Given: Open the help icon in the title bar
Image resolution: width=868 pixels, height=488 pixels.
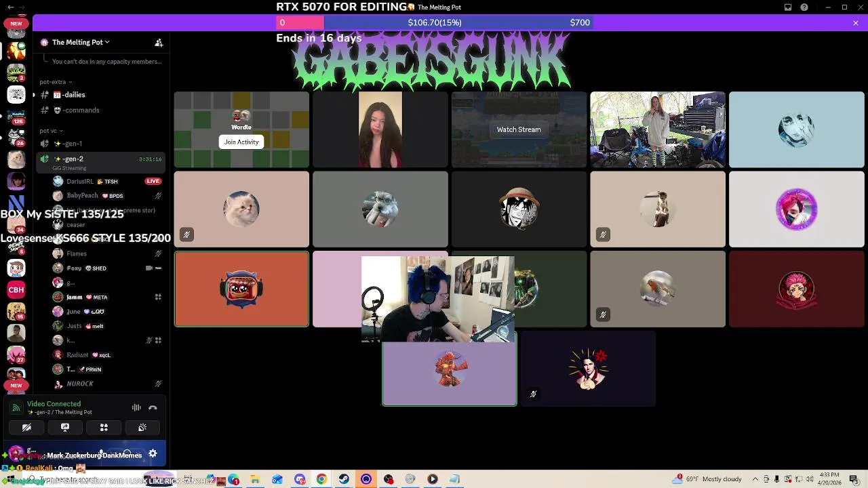Looking at the screenshot, I should pos(804,7).
